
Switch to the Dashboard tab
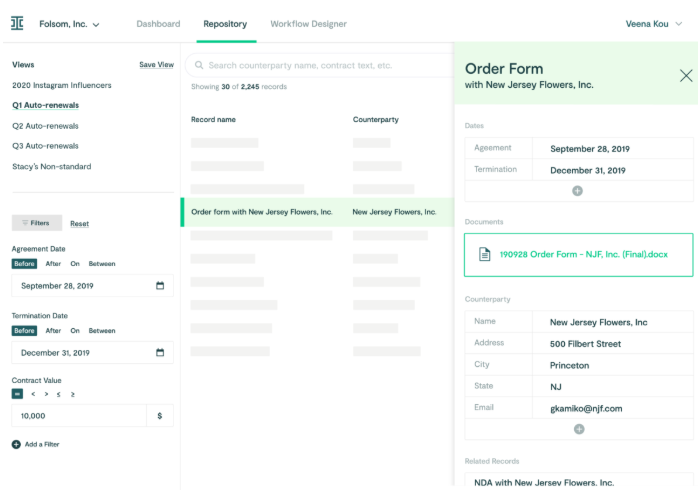(158, 24)
